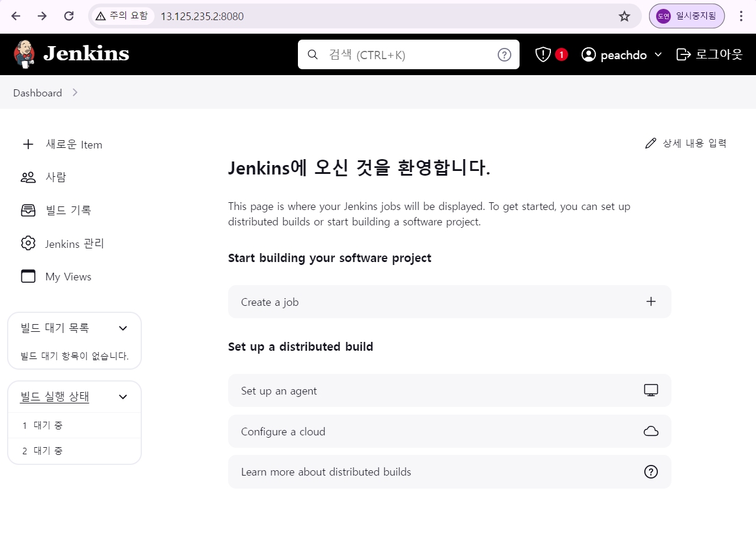
Task: Open Chrome profile 일시중지됨 button
Action: click(687, 16)
